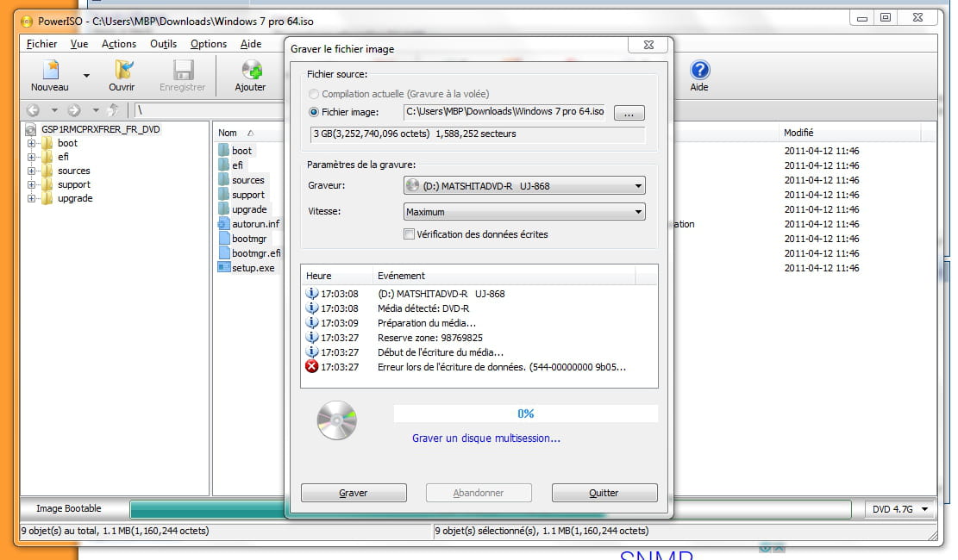The height and width of the screenshot is (560, 958).
Task: Select Compilation actuelle radio button
Action: tap(314, 94)
